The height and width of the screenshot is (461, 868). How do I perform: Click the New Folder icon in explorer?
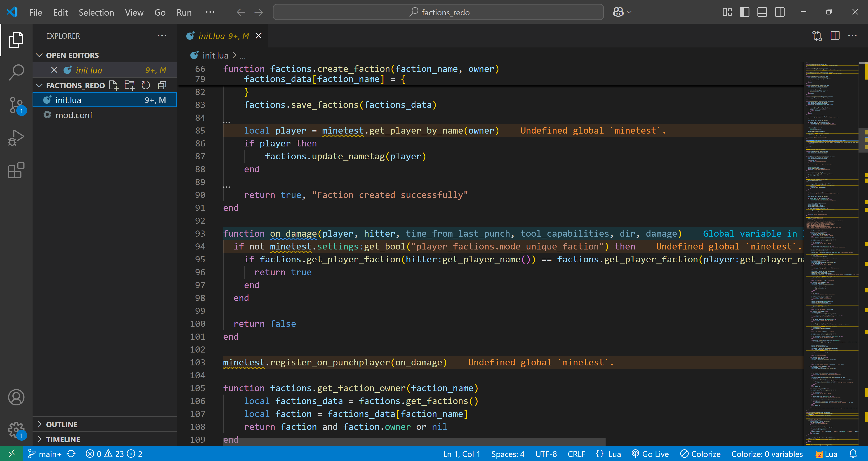[x=129, y=85]
